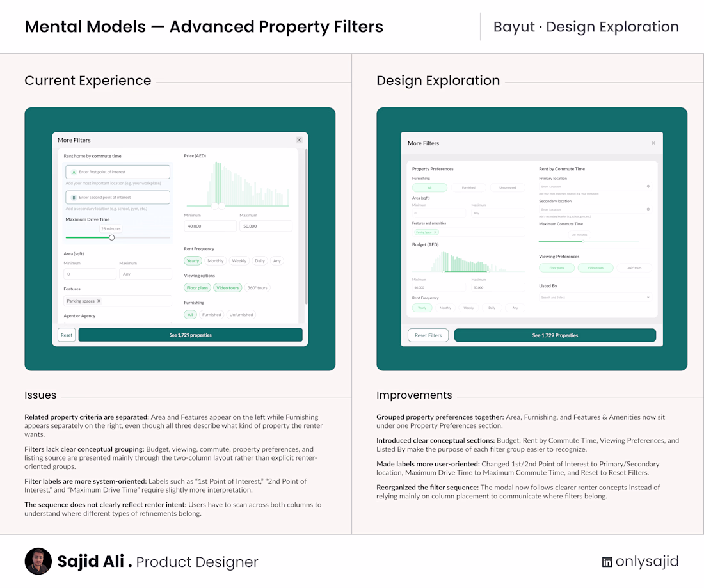Remove Parking spaces chip in Current Experience
This screenshot has width=704, height=588.
click(x=99, y=301)
